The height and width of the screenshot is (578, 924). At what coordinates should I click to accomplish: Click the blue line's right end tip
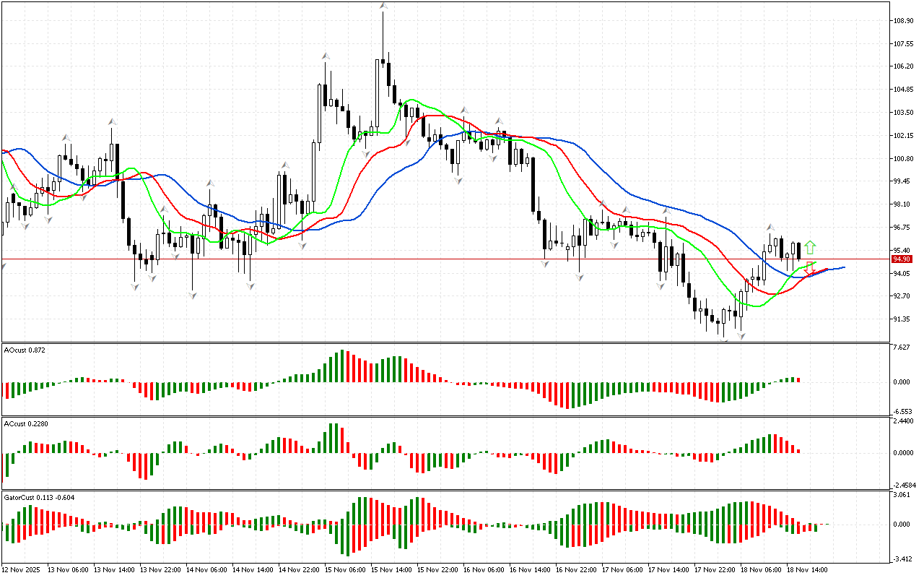[x=844, y=267]
